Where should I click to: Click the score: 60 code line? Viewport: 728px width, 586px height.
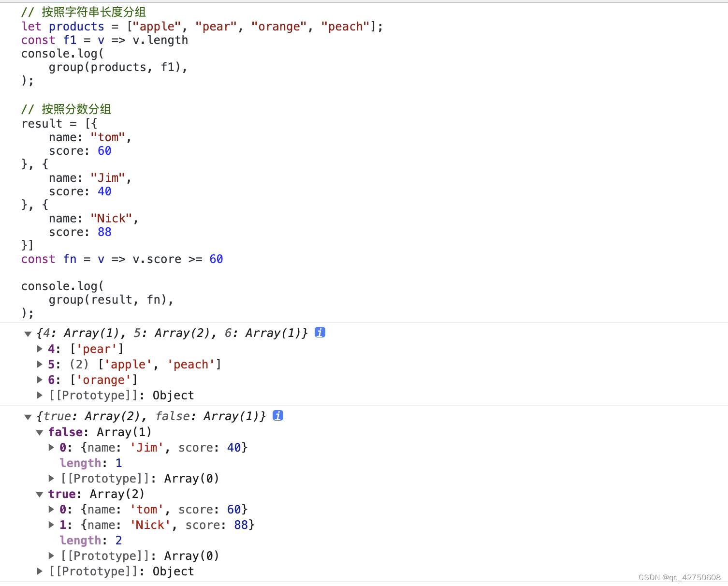(80, 151)
